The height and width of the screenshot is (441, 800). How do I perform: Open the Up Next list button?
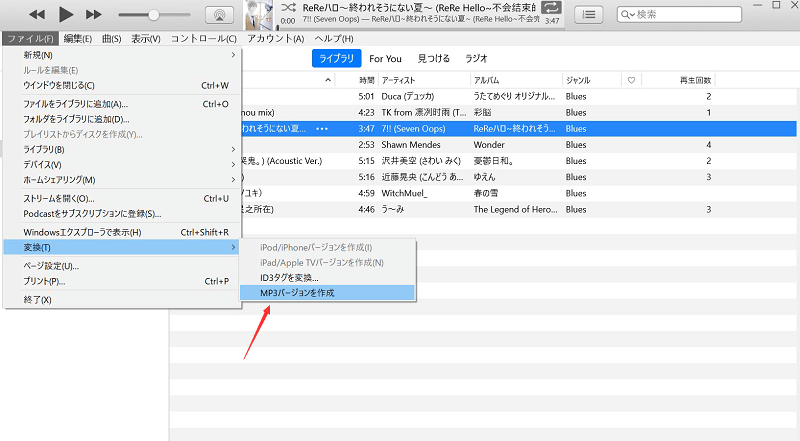589,15
